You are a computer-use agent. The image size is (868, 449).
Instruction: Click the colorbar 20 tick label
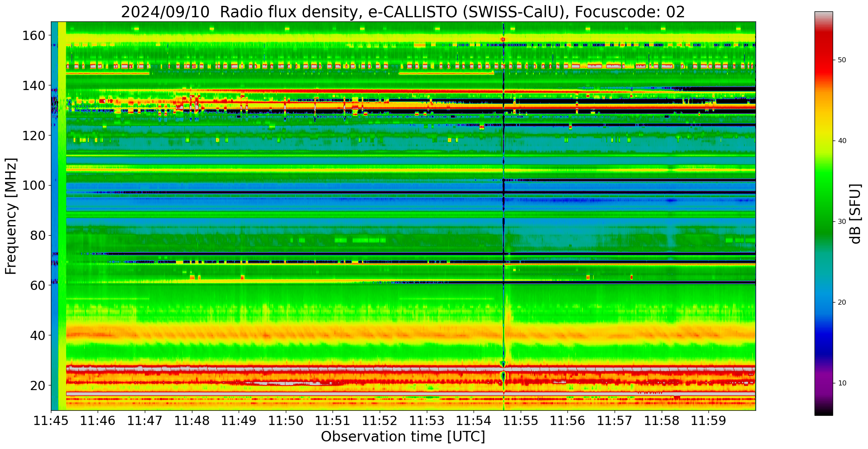coord(842,303)
